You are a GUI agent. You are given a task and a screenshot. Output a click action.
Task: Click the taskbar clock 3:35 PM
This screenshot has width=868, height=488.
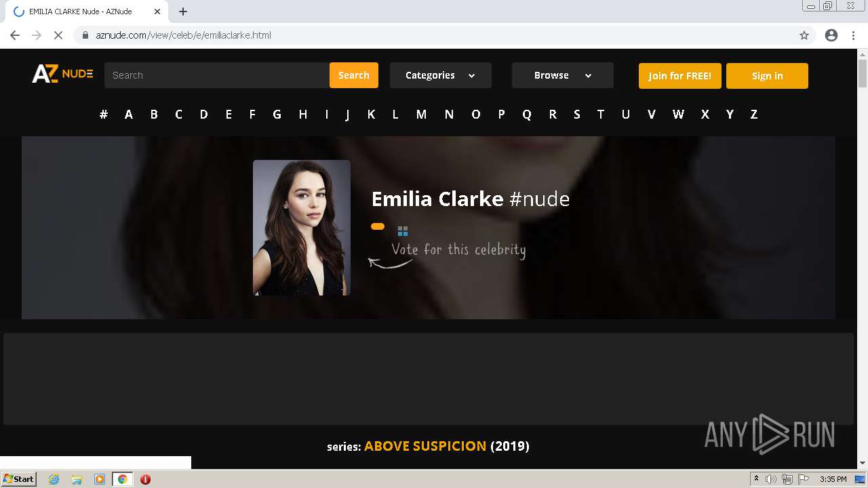click(833, 479)
